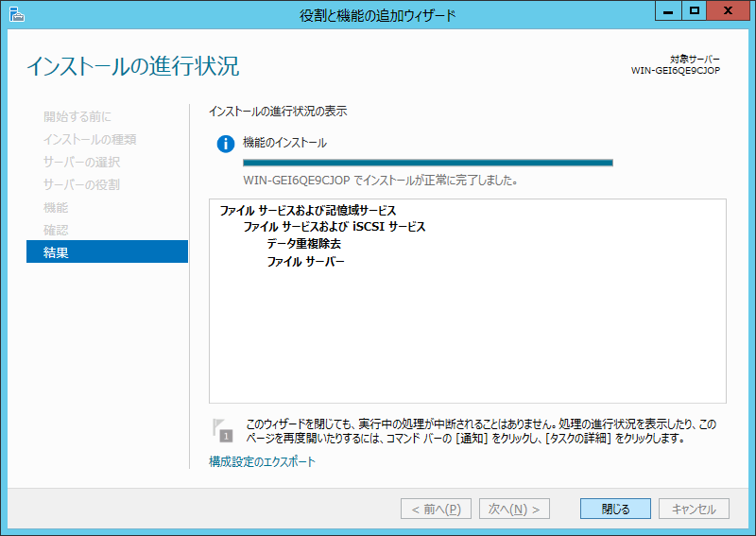Select ファイル サービスおよび記憶域サービス in the results list
756x536 pixels.
point(307,211)
